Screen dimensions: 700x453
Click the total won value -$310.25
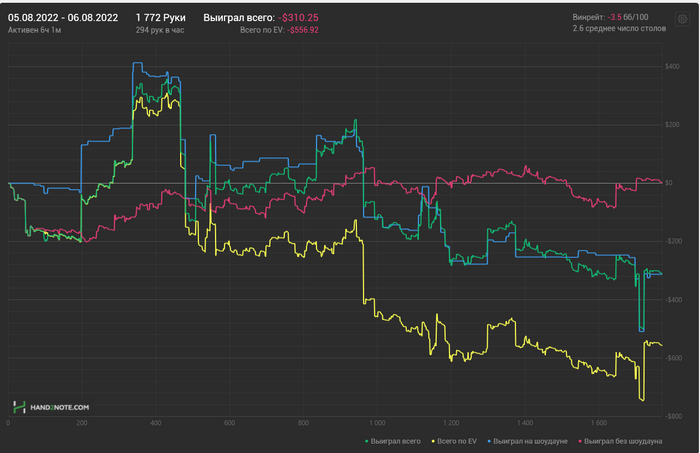[x=298, y=18]
